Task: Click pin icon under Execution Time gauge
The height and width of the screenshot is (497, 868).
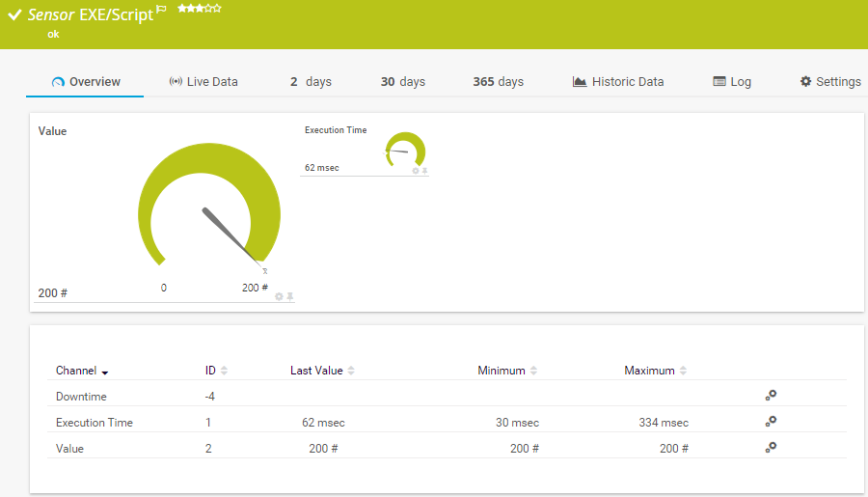Action: point(424,170)
